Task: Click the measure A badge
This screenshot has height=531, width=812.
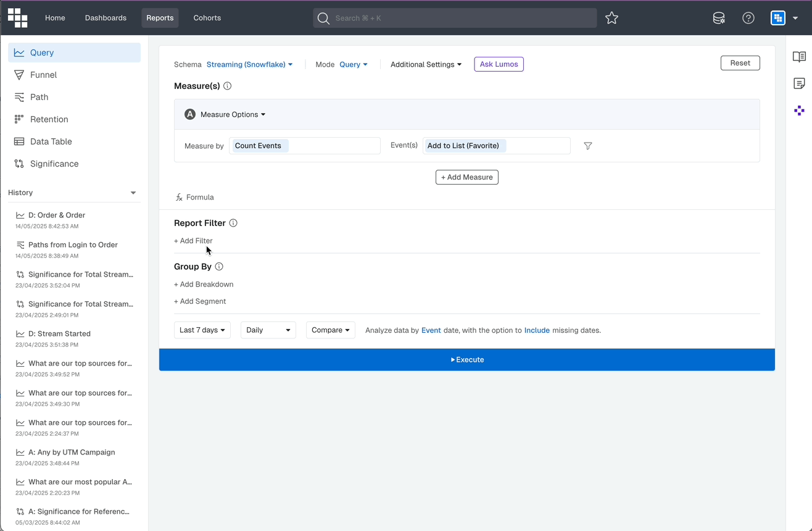Action: point(190,114)
